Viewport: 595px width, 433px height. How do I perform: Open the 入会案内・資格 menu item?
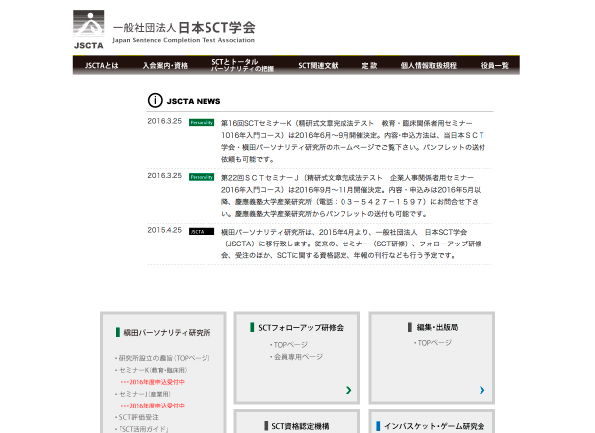tap(165, 66)
